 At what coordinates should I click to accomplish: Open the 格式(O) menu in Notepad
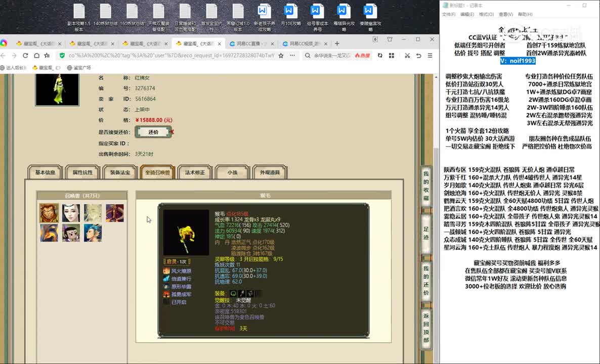(486, 14)
